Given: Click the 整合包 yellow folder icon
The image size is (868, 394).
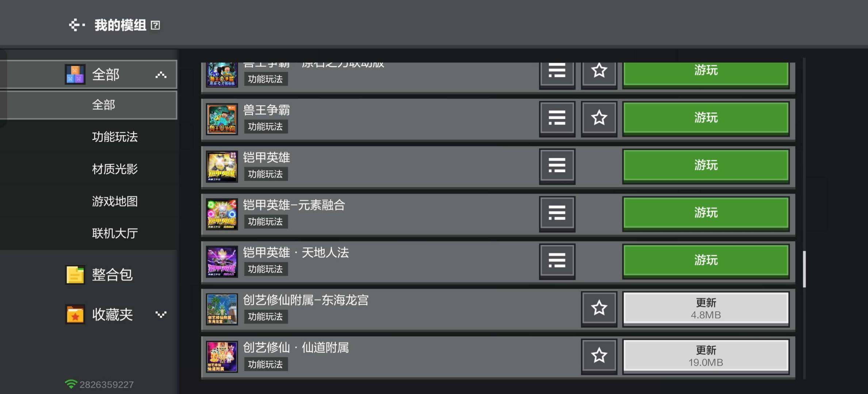Looking at the screenshot, I should coord(75,275).
